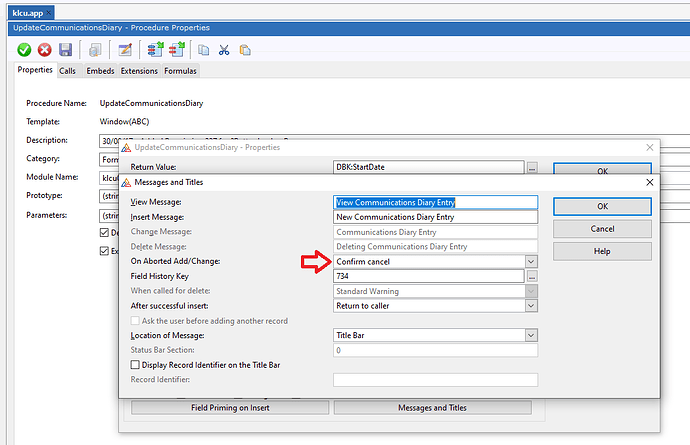This screenshot has width=690, height=445.
Task: Click the scissors cut icon
Action: (x=224, y=50)
